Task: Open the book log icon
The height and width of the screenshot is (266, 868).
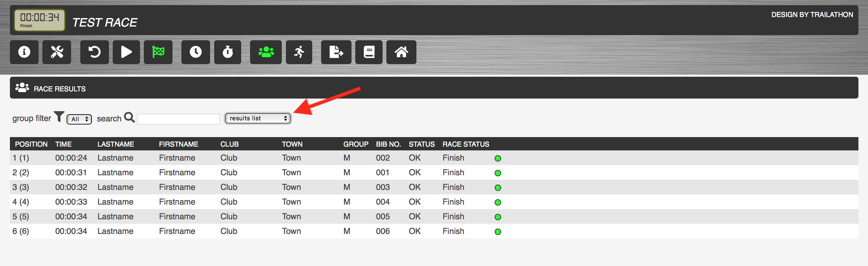Action: point(369,52)
